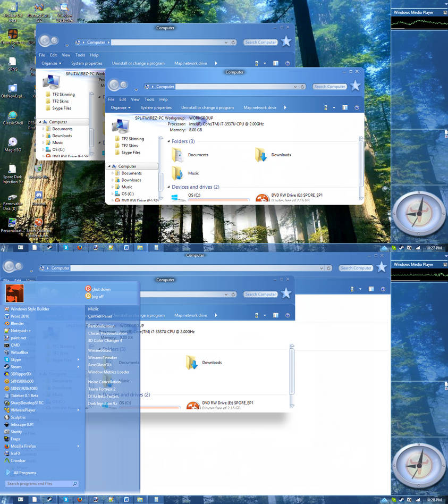This screenshot has width=448, height=504.
Task: Open the View menu in Explorer
Action: tap(135, 99)
